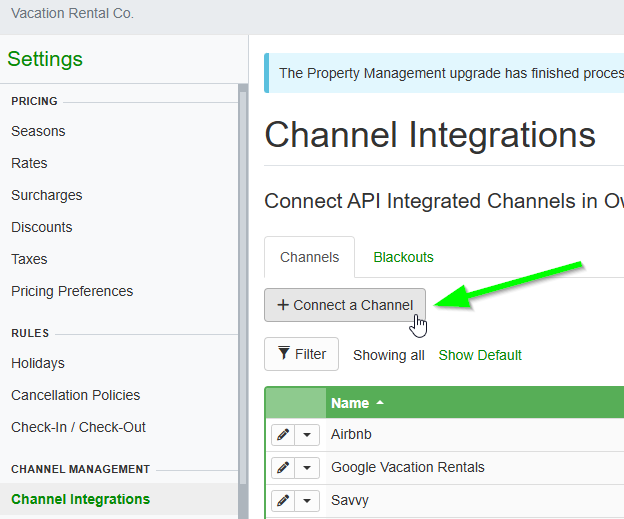Click the pencil edit icon for Airbnb
Screen dimensions: 624x519
[x=283, y=435]
